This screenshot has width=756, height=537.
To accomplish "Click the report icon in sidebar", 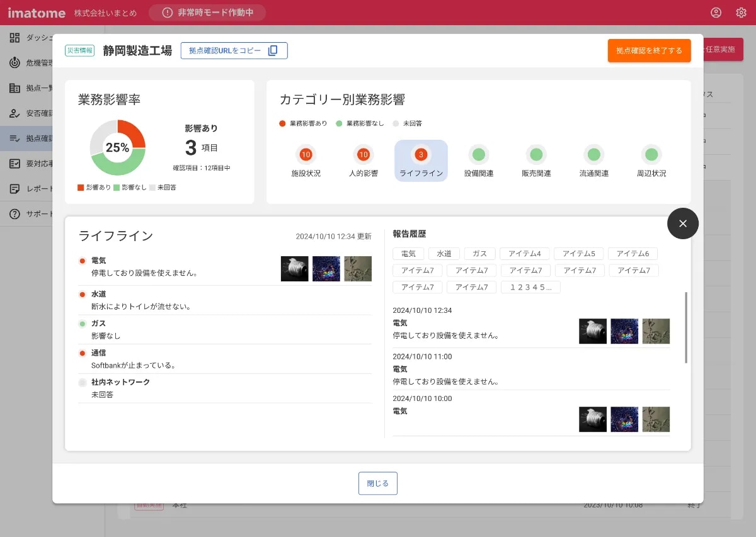I will 14,189.
